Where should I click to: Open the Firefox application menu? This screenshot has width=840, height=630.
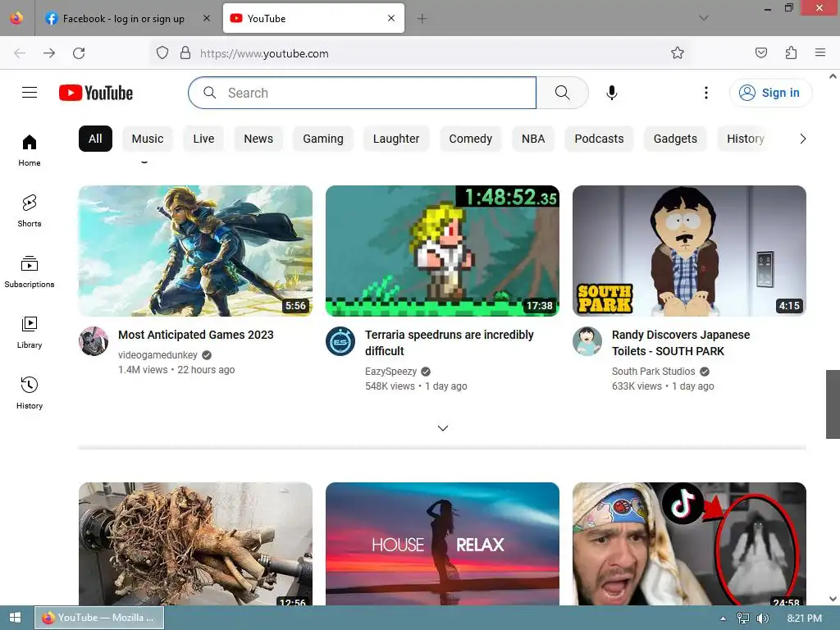pos(820,52)
